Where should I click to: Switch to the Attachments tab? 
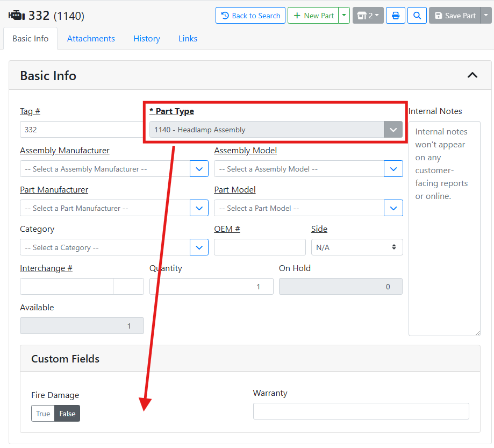(x=91, y=39)
